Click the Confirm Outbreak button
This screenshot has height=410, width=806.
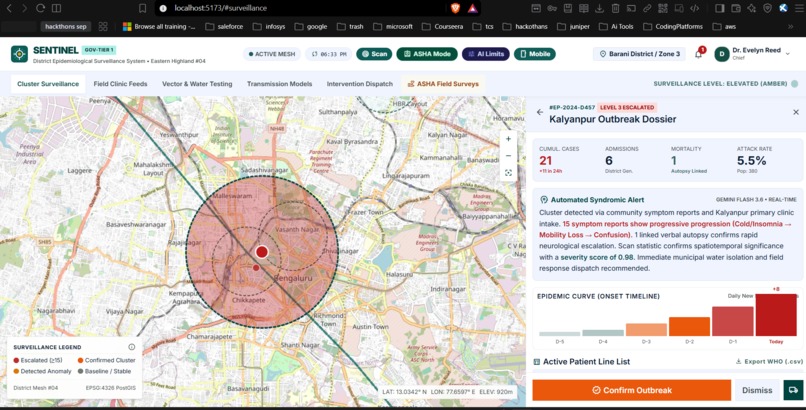click(631, 390)
